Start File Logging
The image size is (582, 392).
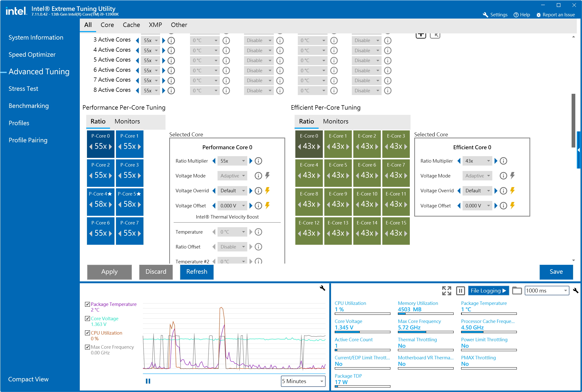coord(488,291)
